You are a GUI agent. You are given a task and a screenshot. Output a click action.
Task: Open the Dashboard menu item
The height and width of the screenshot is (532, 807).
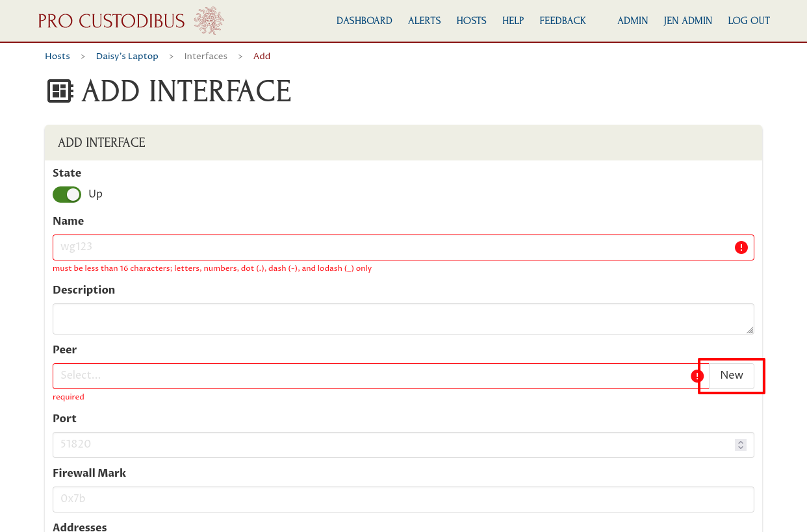[x=365, y=21]
